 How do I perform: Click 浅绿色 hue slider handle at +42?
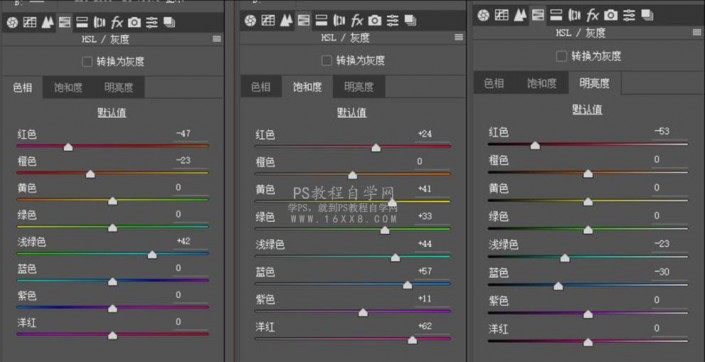(152, 255)
